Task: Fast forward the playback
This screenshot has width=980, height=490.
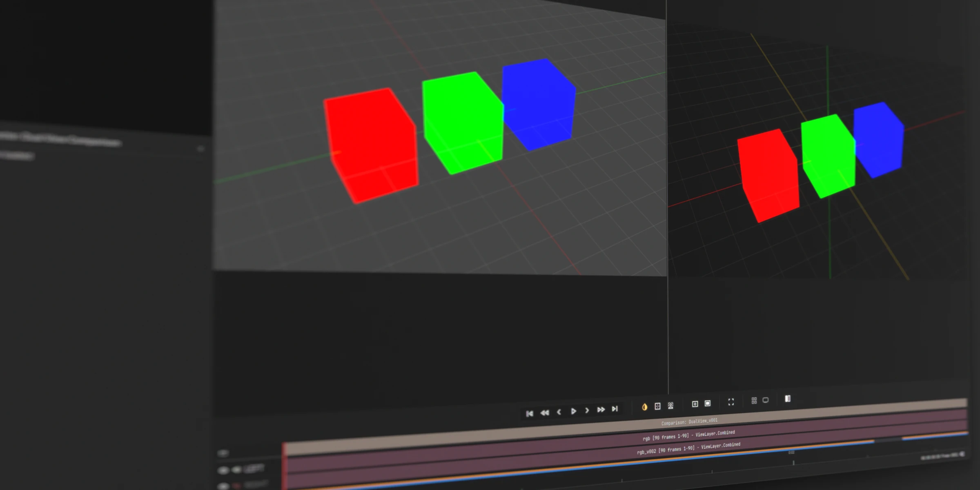Action: coord(601,410)
